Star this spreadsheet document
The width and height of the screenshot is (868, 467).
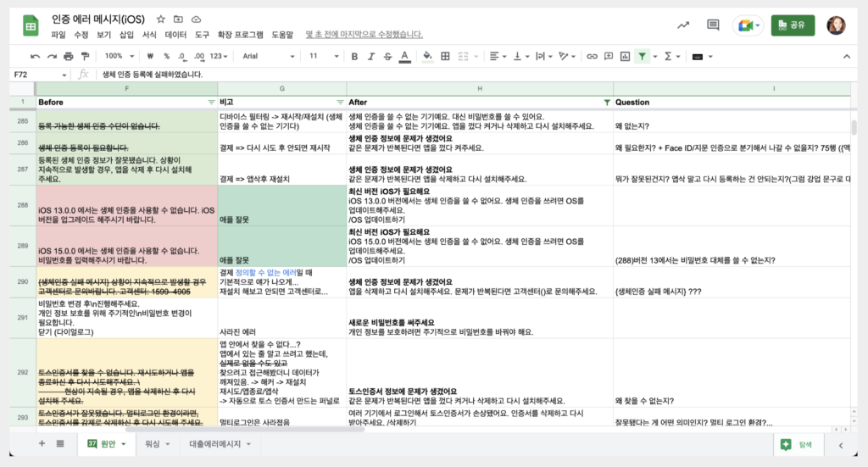pos(160,19)
